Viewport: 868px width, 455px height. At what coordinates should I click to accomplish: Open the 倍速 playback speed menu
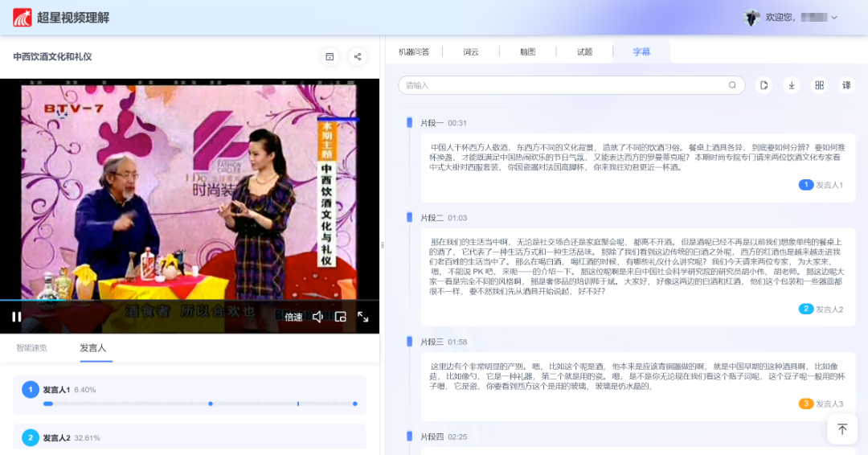point(293,318)
